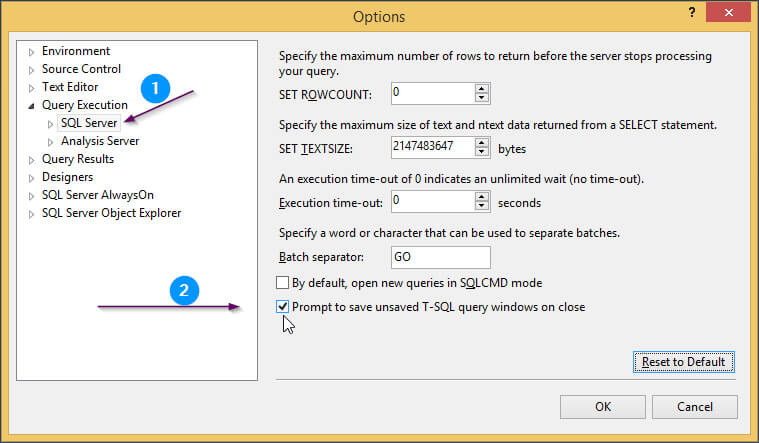
Task: Increase SET TEXTSIZE with up arrow
Action: 481,143
